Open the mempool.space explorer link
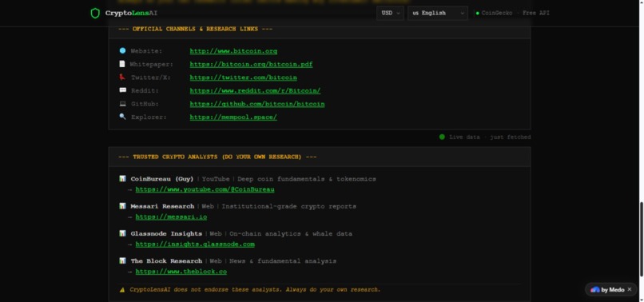Screen dimensions: 644x302 coord(233,117)
